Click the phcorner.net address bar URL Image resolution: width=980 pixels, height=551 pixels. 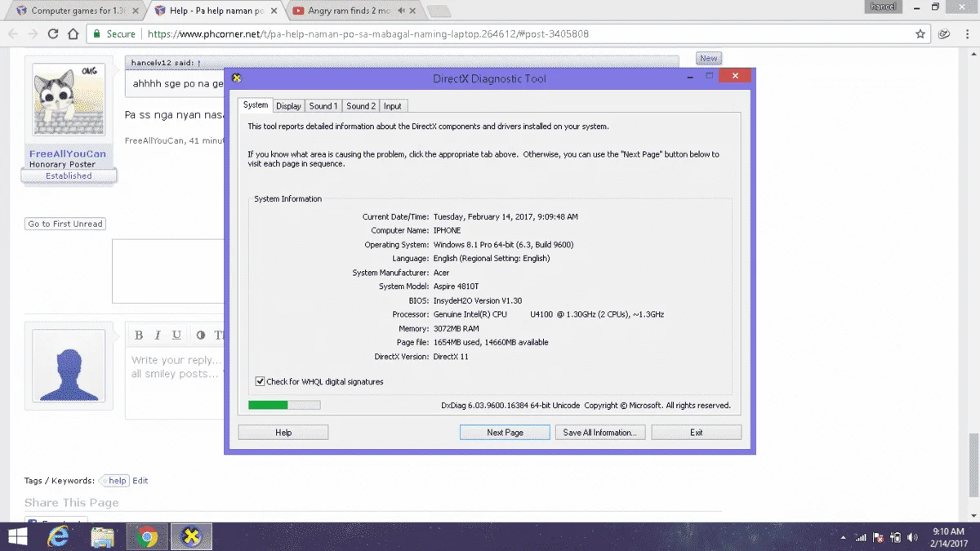[368, 34]
